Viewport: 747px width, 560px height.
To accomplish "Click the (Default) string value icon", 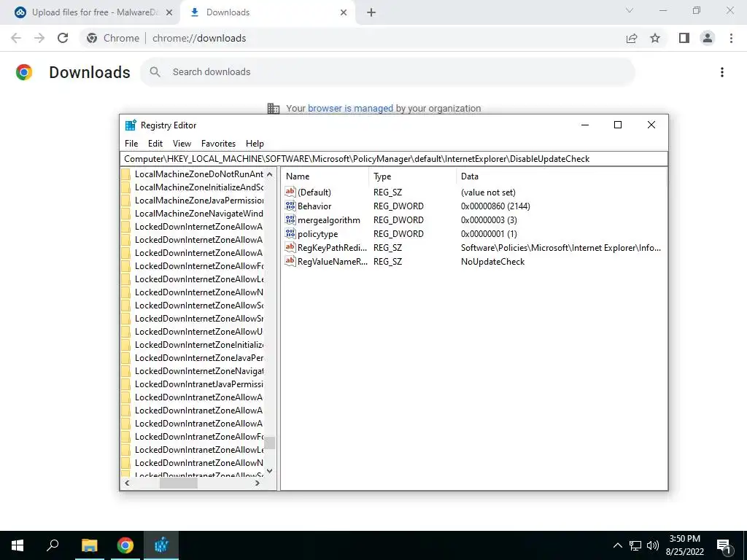I will tap(290, 192).
